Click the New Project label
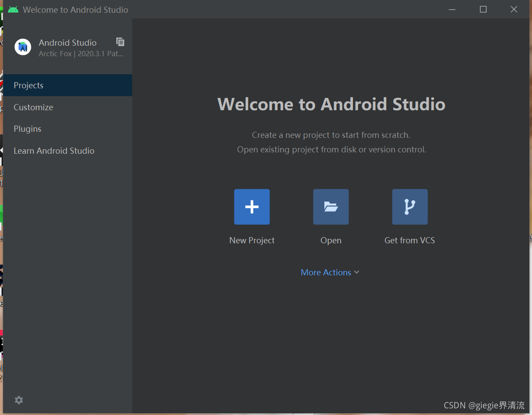This screenshot has width=532, height=415. (252, 240)
